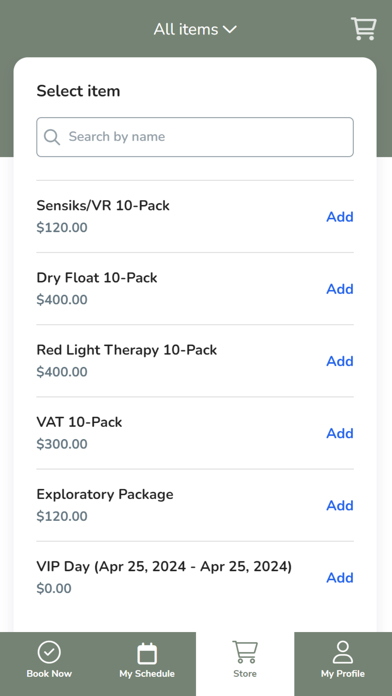
Task: Select the Red Light Therapy 10-Pack title
Action: [127, 350]
